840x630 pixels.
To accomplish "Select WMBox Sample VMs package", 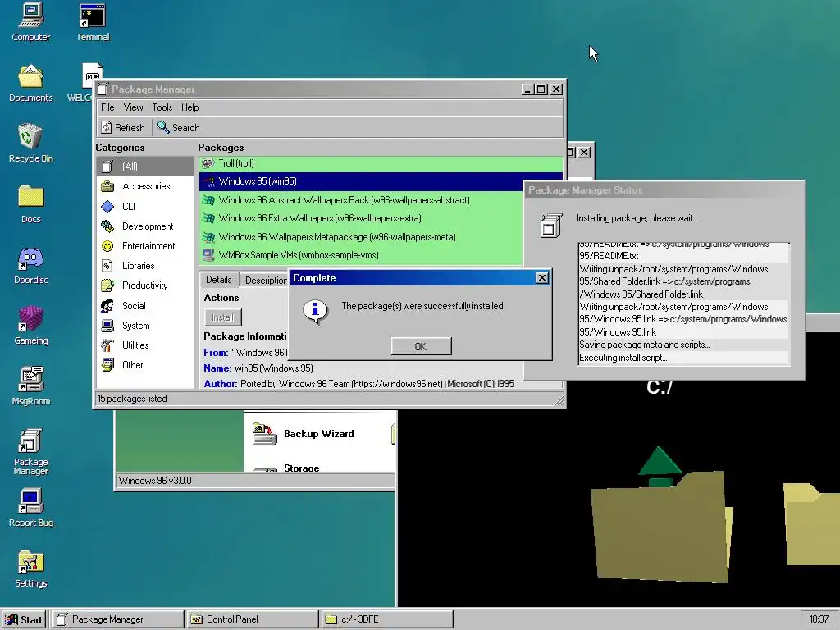I will (x=361, y=255).
